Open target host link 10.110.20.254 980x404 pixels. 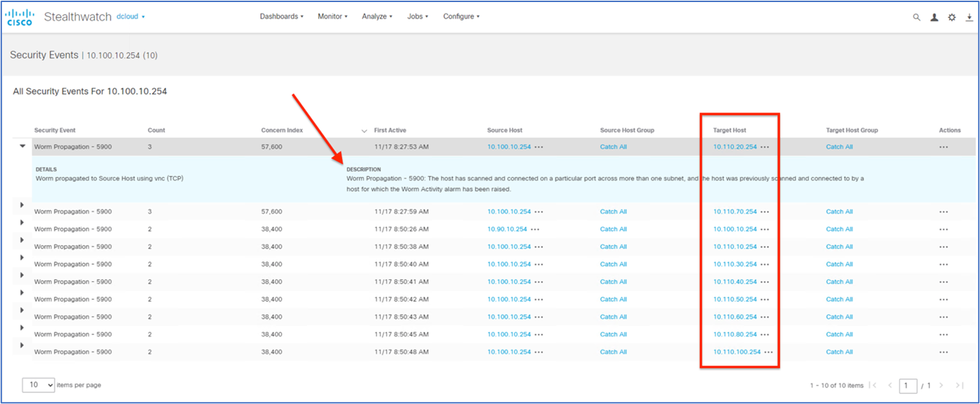[735, 147]
